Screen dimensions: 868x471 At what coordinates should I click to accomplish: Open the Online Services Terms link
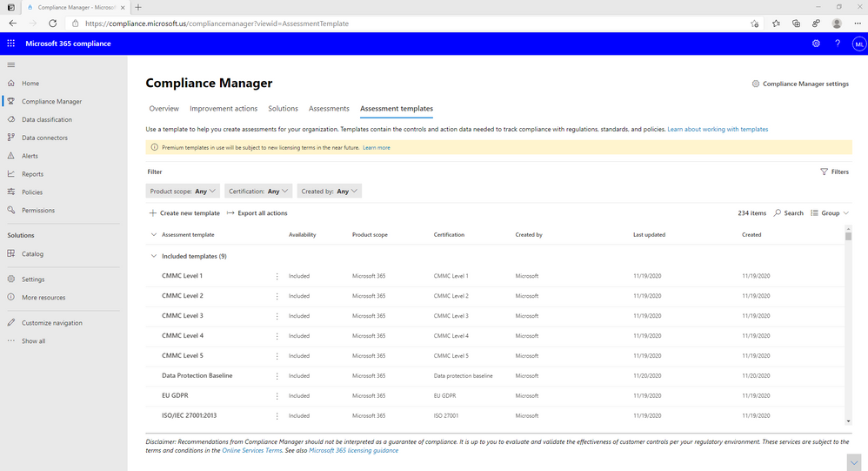coord(252,450)
